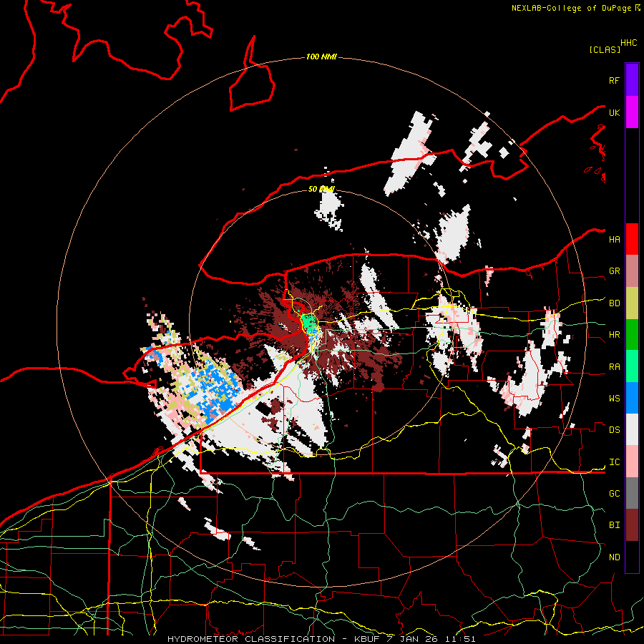Screen dimensions: 644x644
Task: Select the GR dusty-pink legend swatch
Action: pyautogui.click(x=632, y=271)
